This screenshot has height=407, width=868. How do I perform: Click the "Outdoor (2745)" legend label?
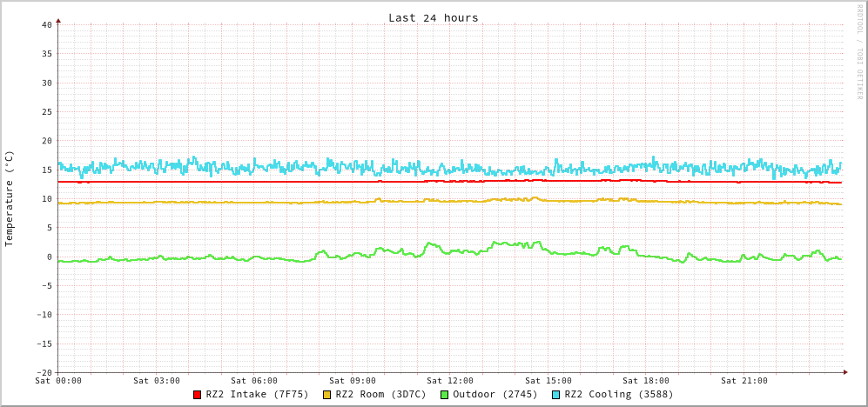pos(495,394)
